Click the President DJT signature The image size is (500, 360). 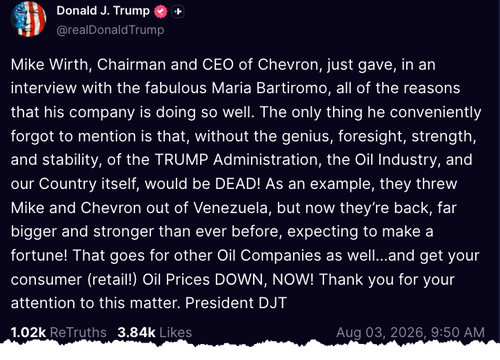tap(236, 303)
